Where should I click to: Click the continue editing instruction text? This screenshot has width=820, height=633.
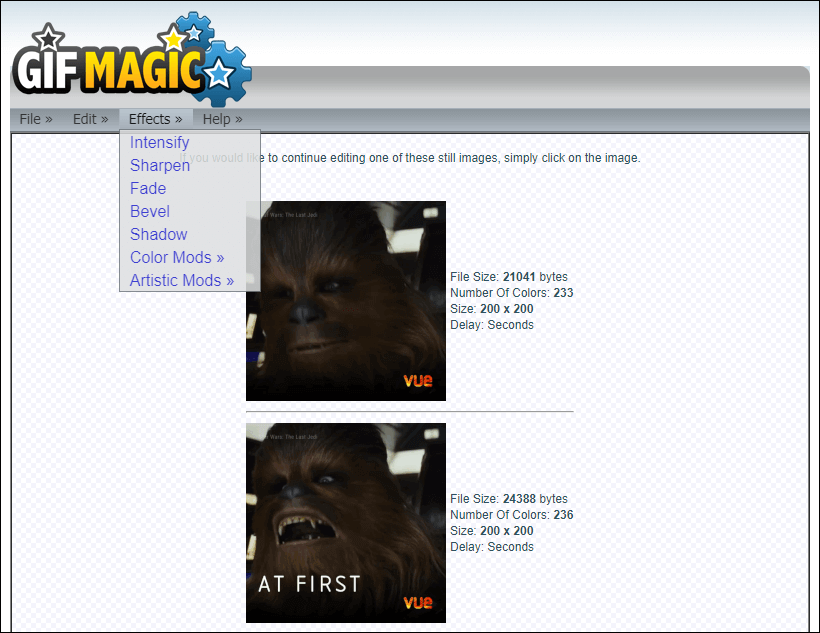(x=410, y=158)
